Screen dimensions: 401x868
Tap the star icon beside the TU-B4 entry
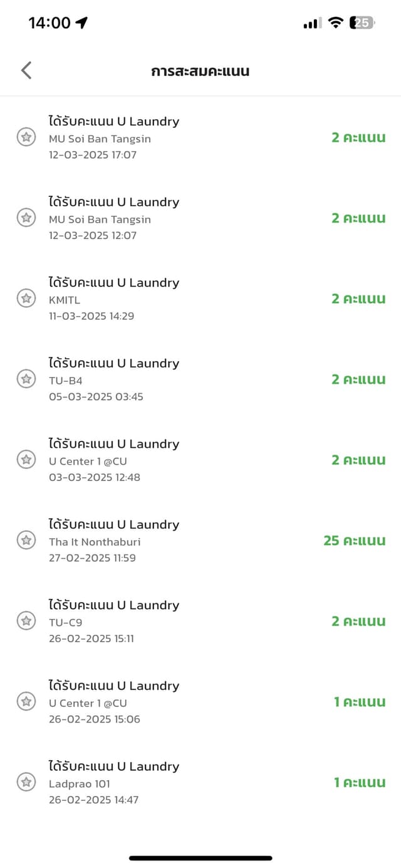pyautogui.click(x=26, y=379)
